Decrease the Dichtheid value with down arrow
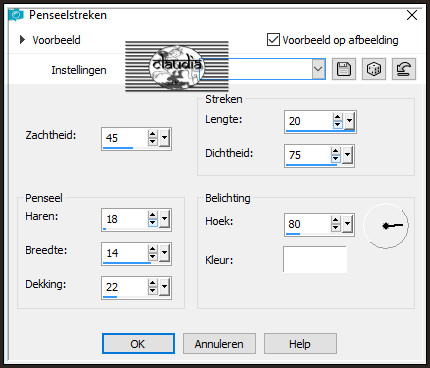430x368 pixels. pyautogui.click(x=335, y=159)
